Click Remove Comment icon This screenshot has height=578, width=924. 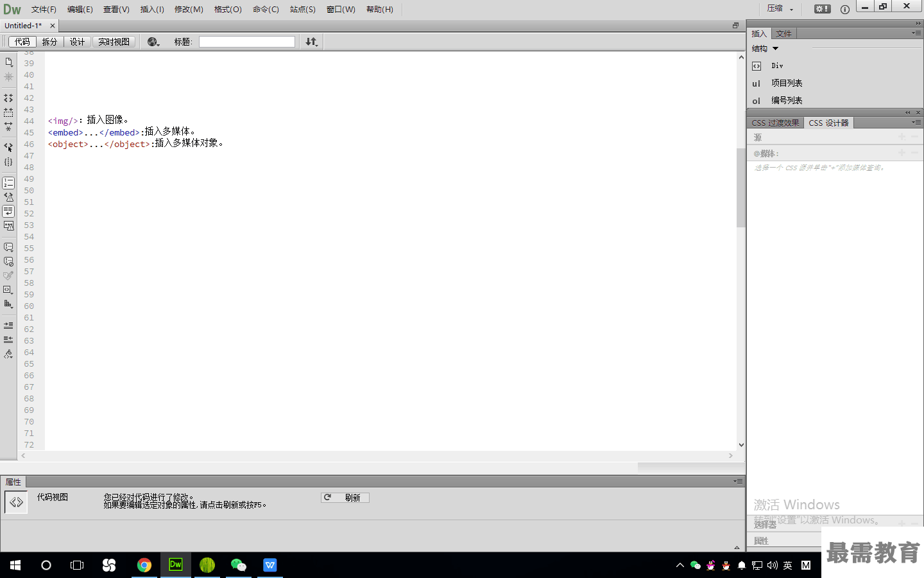tap(8, 261)
